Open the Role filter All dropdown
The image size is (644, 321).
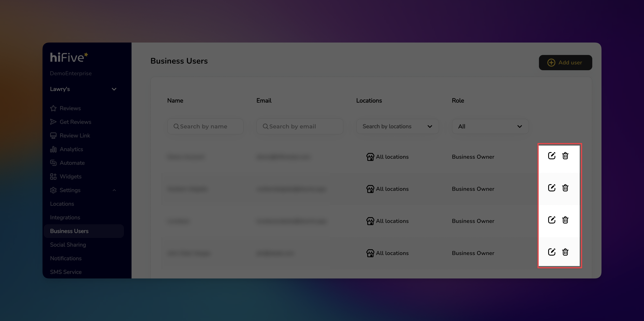tap(490, 126)
